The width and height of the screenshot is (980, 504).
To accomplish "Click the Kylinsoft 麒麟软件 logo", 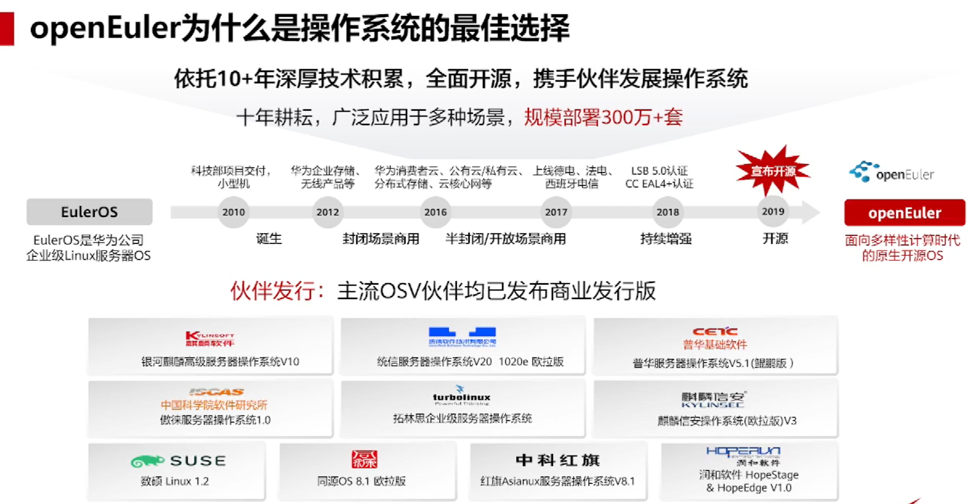I will 210,339.
